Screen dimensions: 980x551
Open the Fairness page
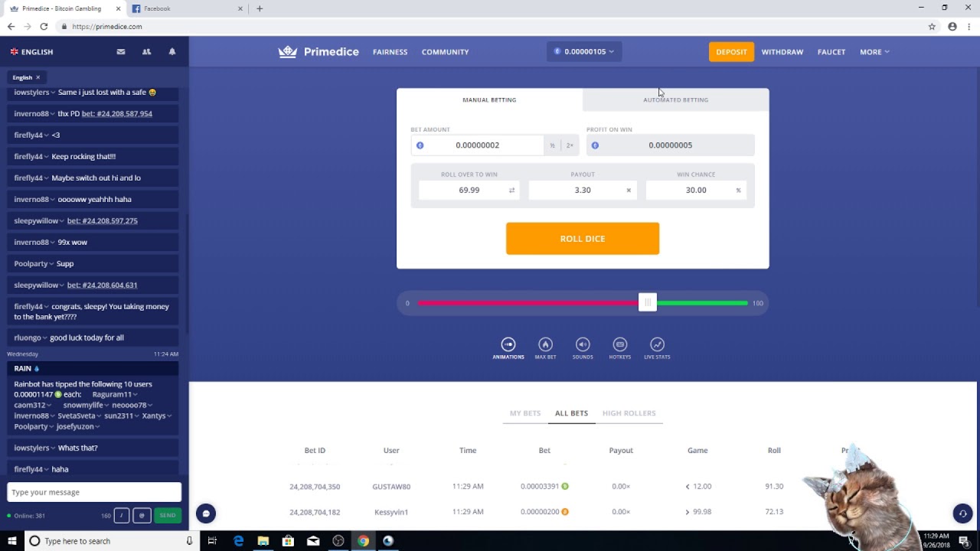coord(390,52)
